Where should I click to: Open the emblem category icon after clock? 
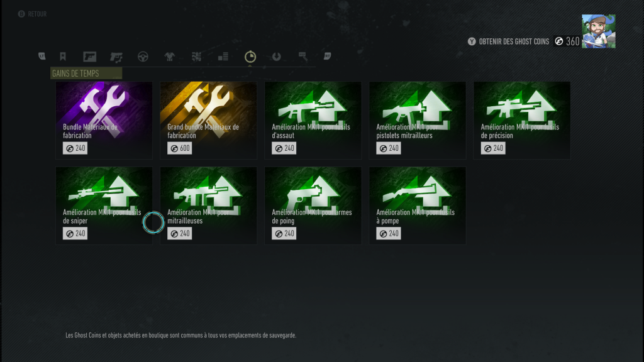[277, 57]
